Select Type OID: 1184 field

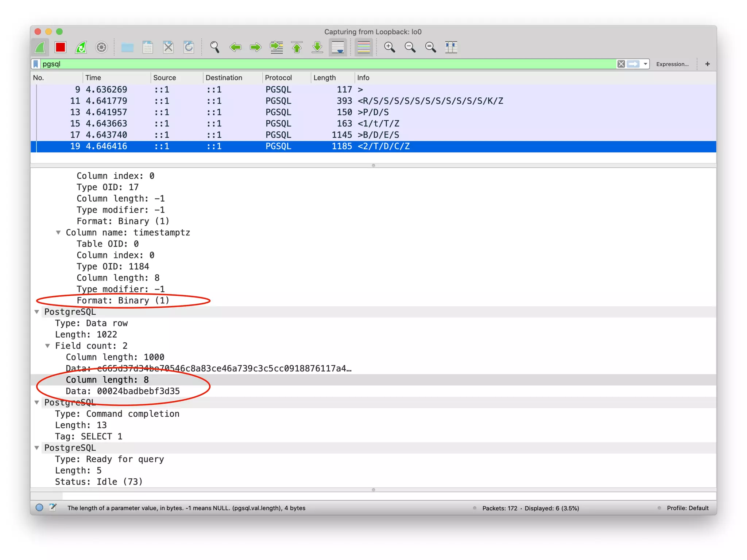point(113,267)
